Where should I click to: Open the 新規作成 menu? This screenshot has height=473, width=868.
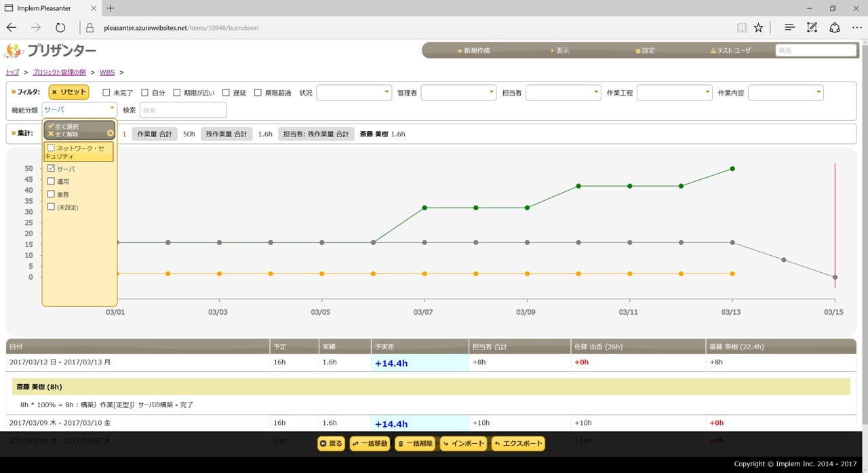pos(473,51)
